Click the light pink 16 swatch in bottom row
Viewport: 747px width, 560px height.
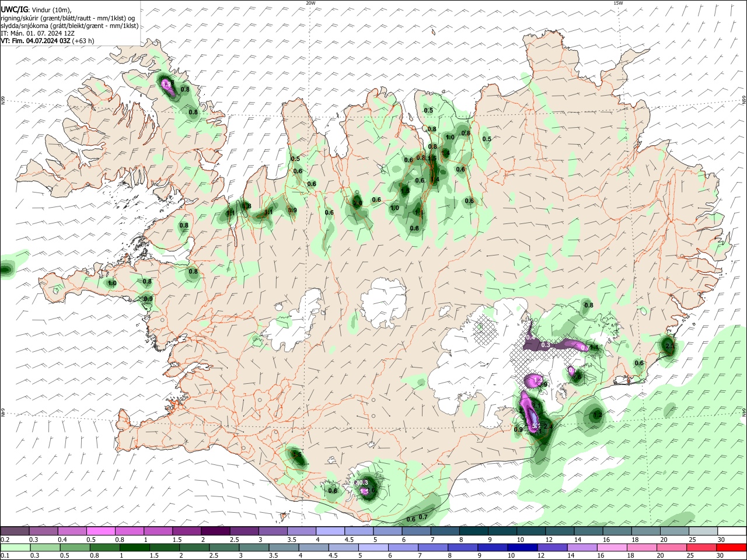tap(612, 548)
